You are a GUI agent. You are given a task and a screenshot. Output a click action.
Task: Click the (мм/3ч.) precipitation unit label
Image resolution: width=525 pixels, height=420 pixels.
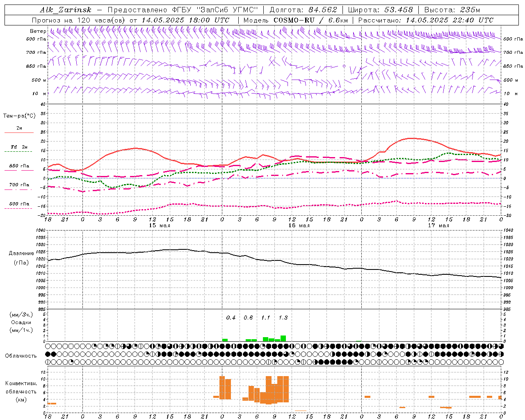[x=21, y=315]
